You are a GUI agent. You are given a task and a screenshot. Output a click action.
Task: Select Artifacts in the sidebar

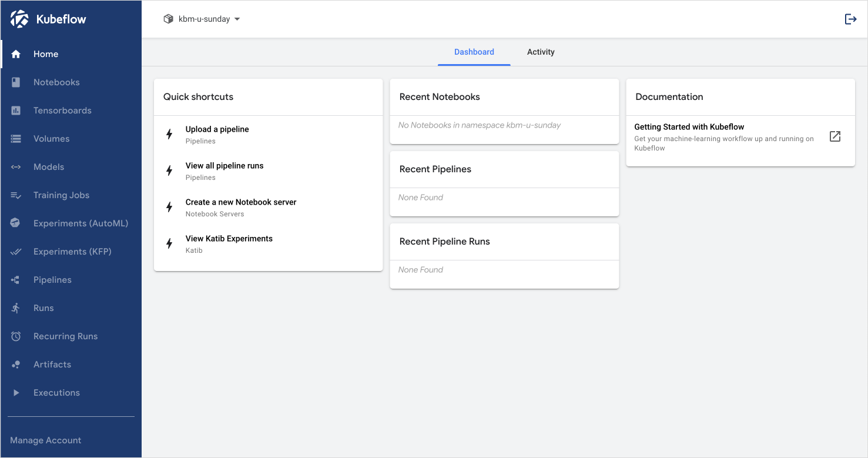click(71, 365)
